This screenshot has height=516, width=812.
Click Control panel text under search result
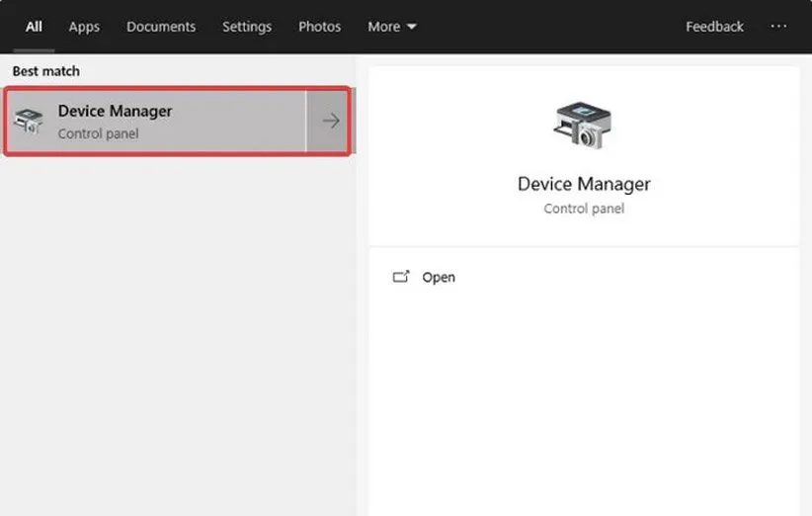(98, 133)
